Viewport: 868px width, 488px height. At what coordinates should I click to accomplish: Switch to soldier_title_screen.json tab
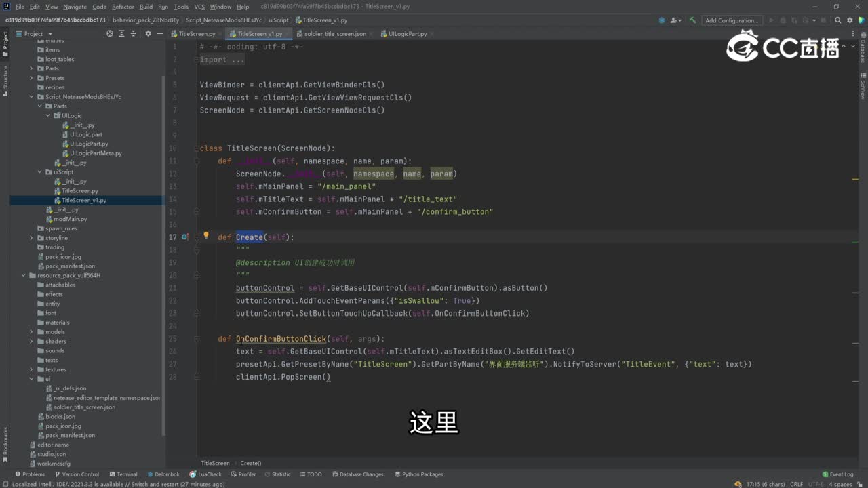click(335, 33)
